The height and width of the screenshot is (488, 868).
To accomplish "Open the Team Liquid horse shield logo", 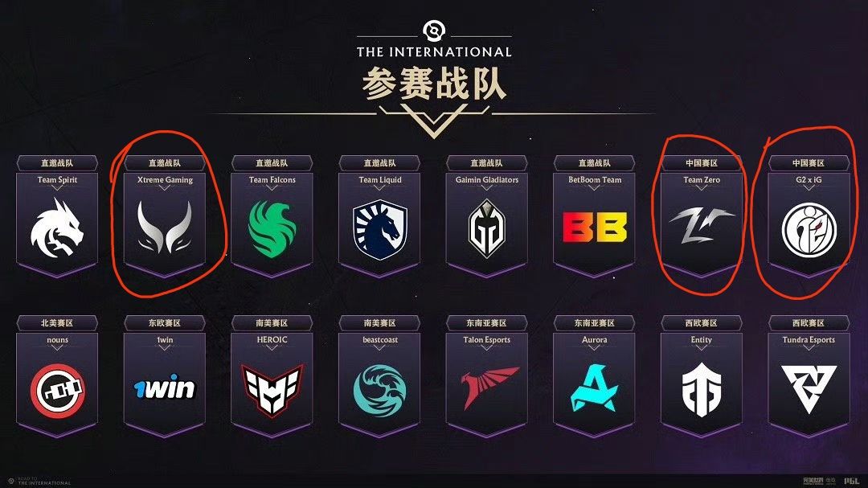I will [379, 230].
